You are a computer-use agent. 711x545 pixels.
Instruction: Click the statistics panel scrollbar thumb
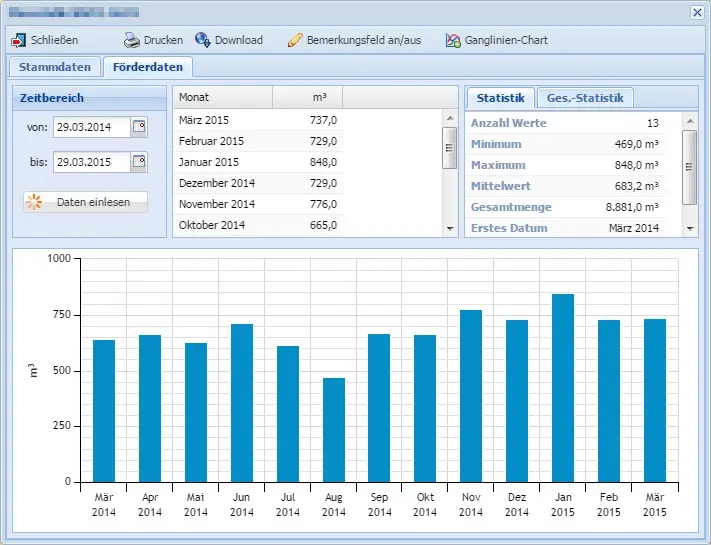[x=689, y=167]
